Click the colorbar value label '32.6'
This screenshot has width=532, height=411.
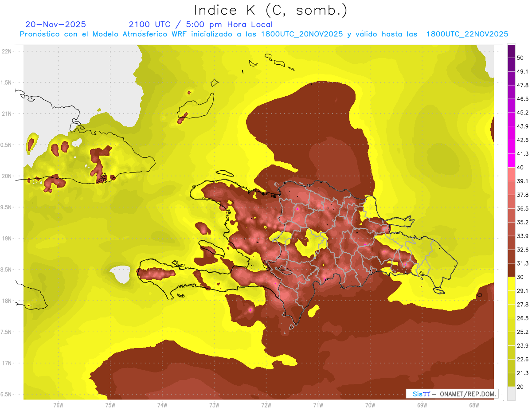(523, 250)
